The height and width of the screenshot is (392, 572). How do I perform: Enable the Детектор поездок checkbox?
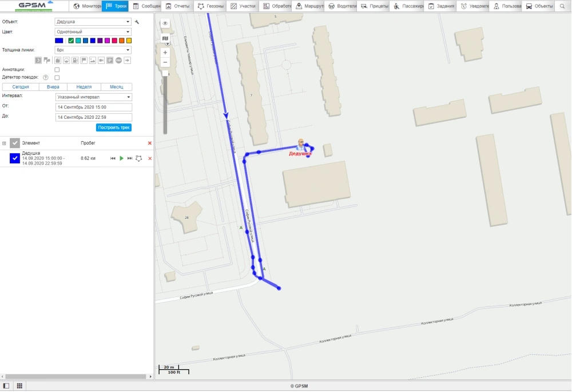pos(57,78)
